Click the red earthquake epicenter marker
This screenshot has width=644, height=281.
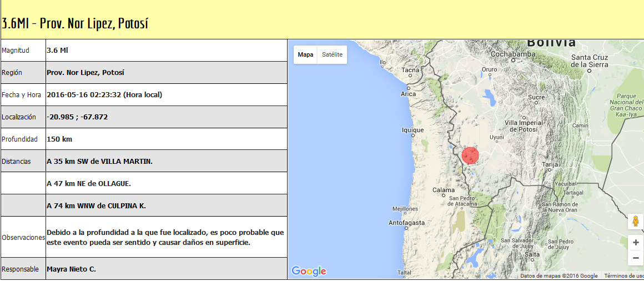470,155
